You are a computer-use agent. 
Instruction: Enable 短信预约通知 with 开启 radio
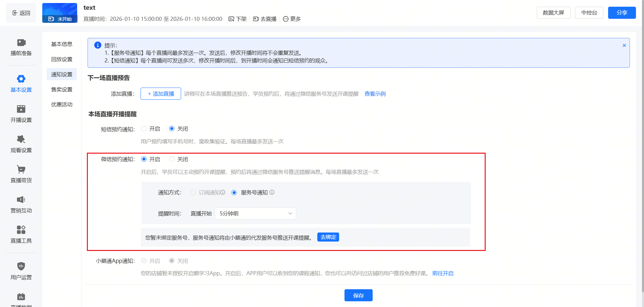coord(144,129)
